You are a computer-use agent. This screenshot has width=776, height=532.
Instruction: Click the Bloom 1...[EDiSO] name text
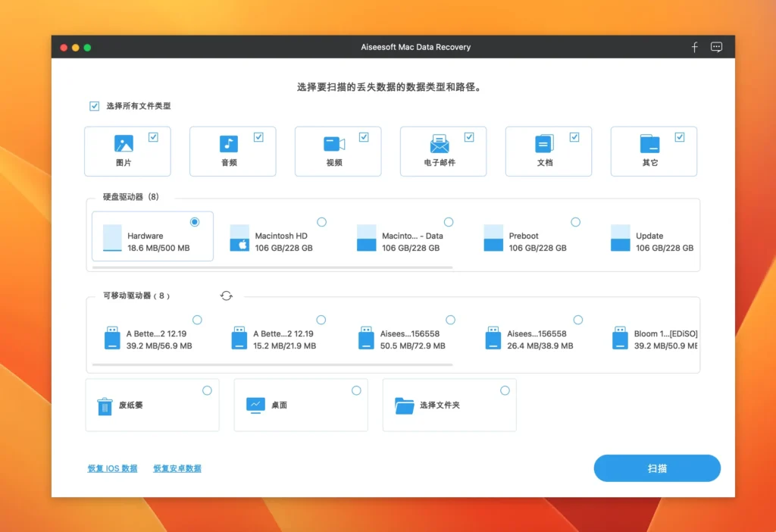(x=665, y=333)
